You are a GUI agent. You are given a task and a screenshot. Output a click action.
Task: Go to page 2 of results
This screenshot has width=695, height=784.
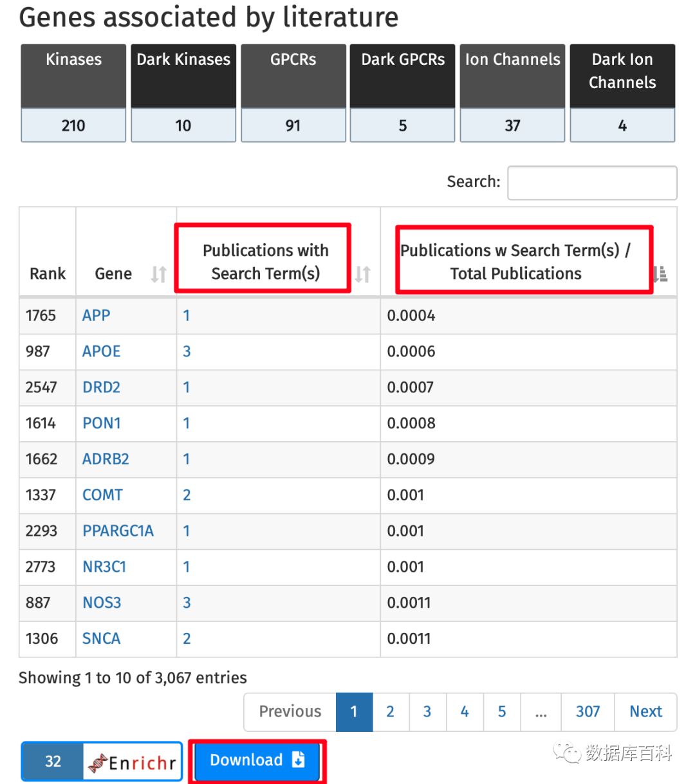pyautogui.click(x=390, y=712)
